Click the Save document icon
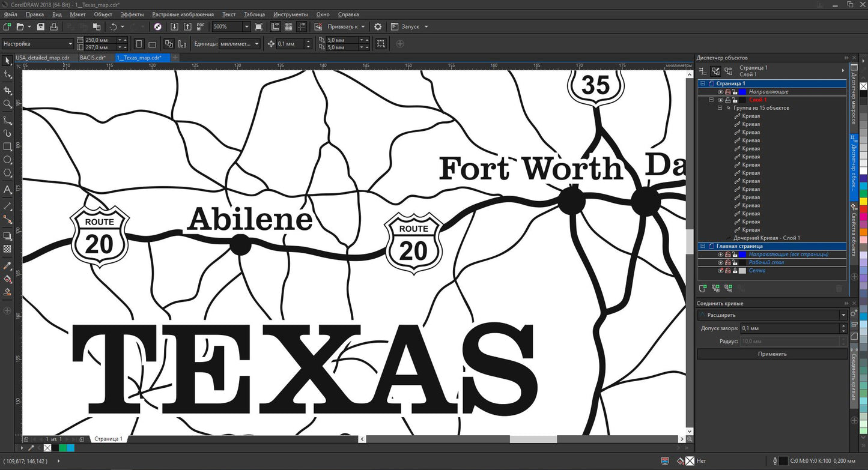 click(x=40, y=27)
